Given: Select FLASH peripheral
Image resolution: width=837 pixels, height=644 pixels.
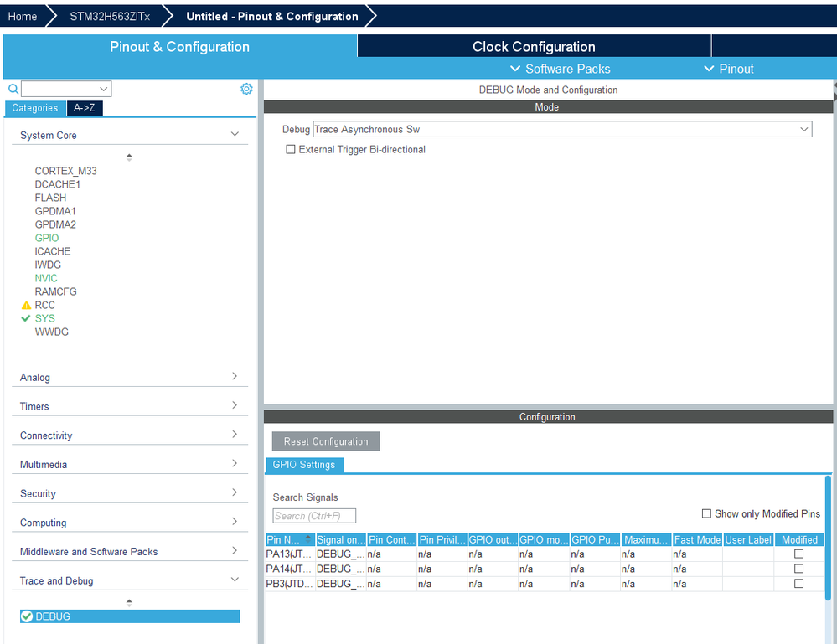Looking at the screenshot, I should click(x=51, y=198).
